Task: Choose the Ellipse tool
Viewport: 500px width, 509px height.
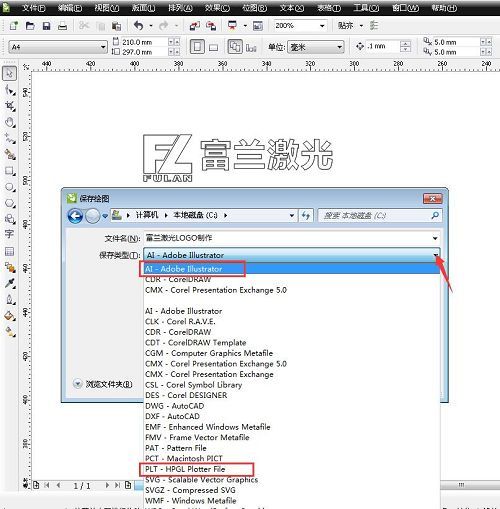Action: tap(10, 187)
